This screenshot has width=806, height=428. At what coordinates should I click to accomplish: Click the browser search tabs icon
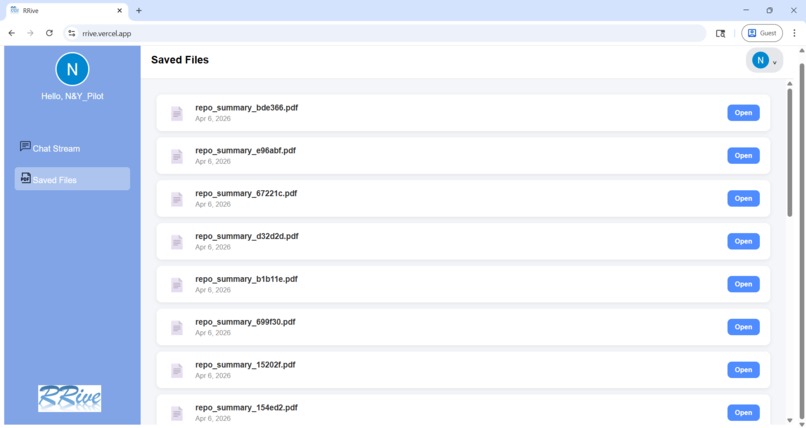click(721, 33)
